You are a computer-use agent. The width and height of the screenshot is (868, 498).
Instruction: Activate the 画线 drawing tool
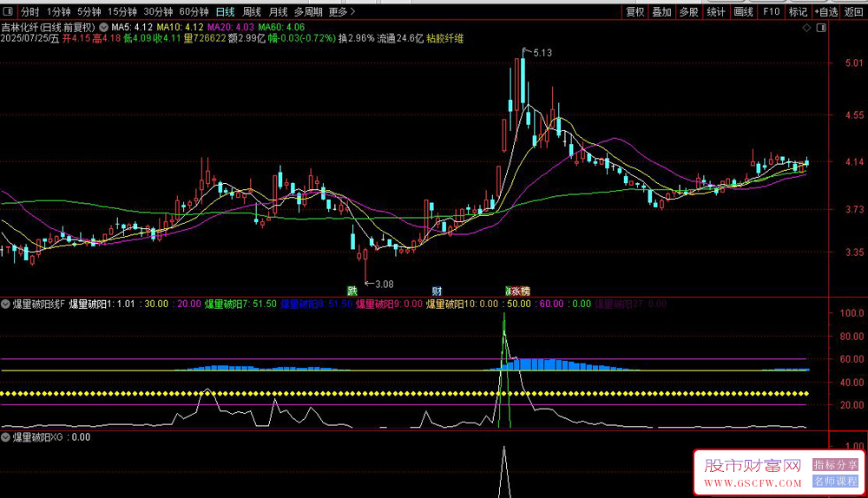pyautogui.click(x=744, y=11)
